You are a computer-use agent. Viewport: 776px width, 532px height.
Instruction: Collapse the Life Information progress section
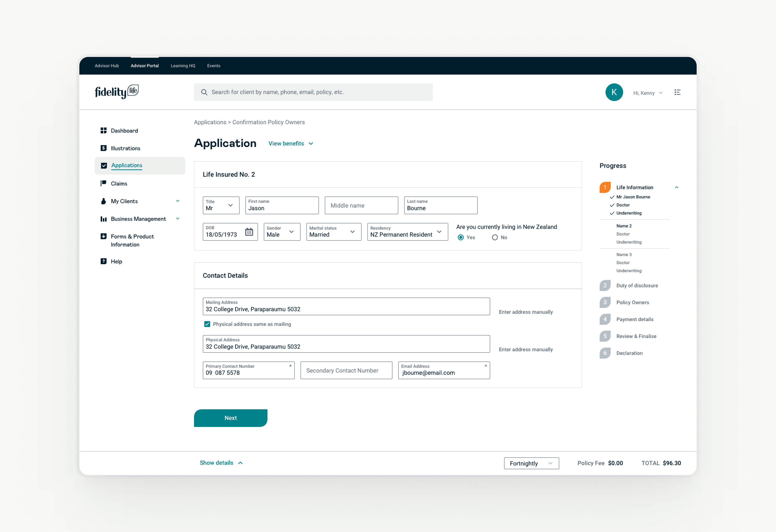coord(677,187)
